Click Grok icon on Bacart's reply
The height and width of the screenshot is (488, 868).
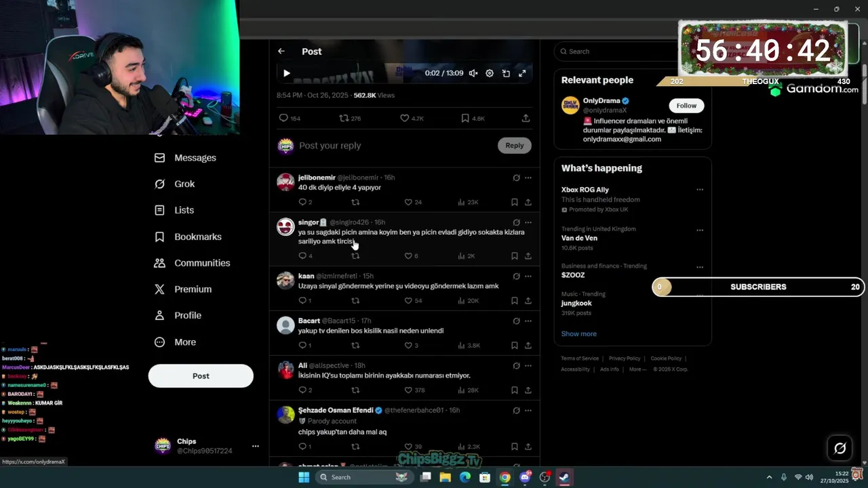[516, 321]
